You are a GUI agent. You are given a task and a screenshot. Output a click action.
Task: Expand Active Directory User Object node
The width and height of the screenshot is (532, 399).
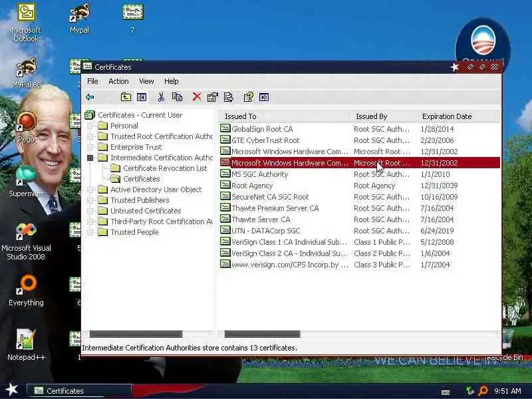[90, 190]
